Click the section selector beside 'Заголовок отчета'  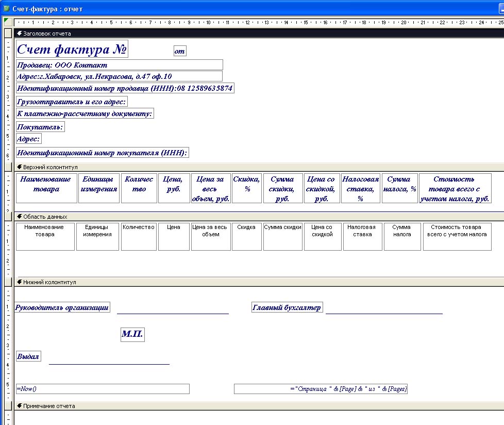coord(8,33)
